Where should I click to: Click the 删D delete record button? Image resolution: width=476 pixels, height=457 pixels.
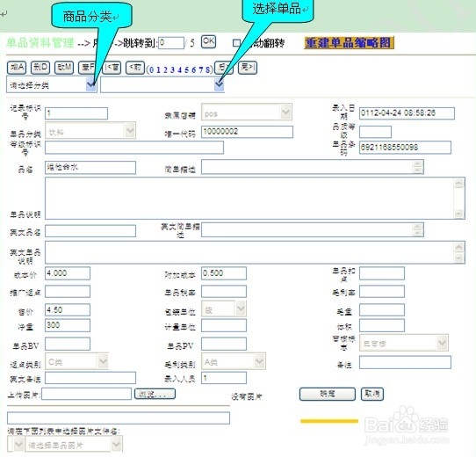click(x=40, y=68)
